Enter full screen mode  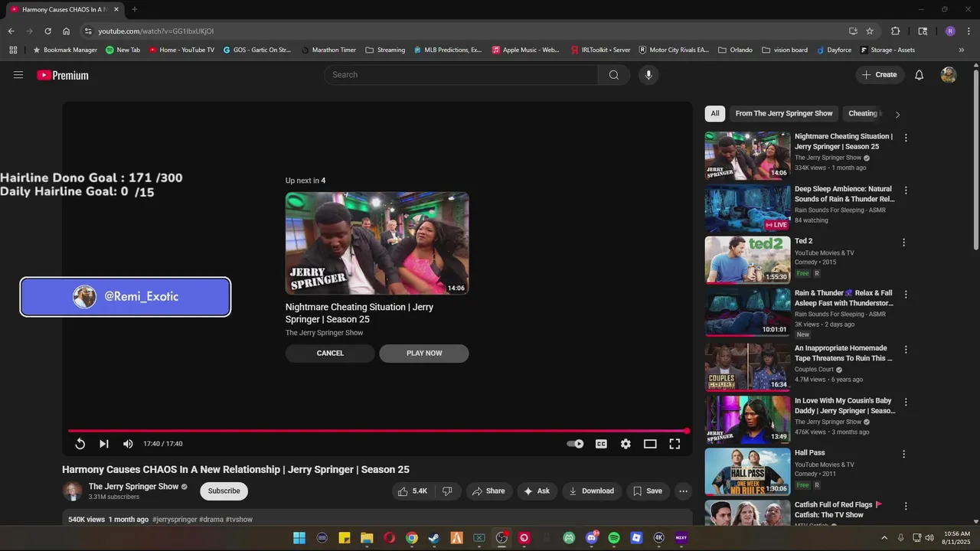675,444
